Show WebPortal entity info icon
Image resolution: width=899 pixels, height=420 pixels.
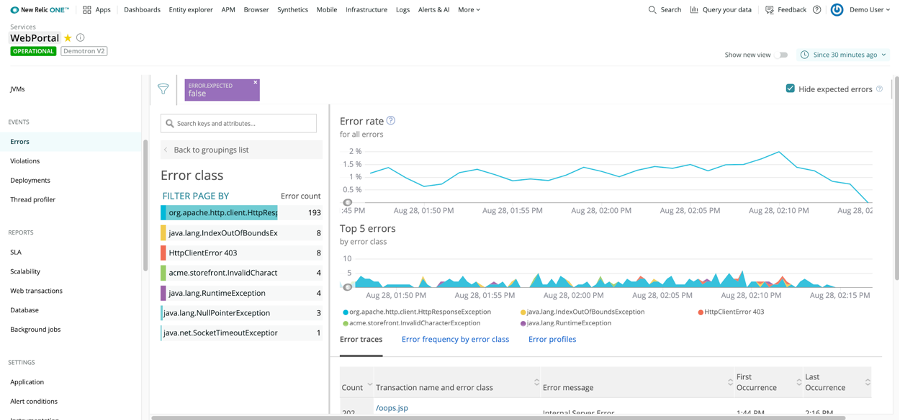[x=80, y=38]
